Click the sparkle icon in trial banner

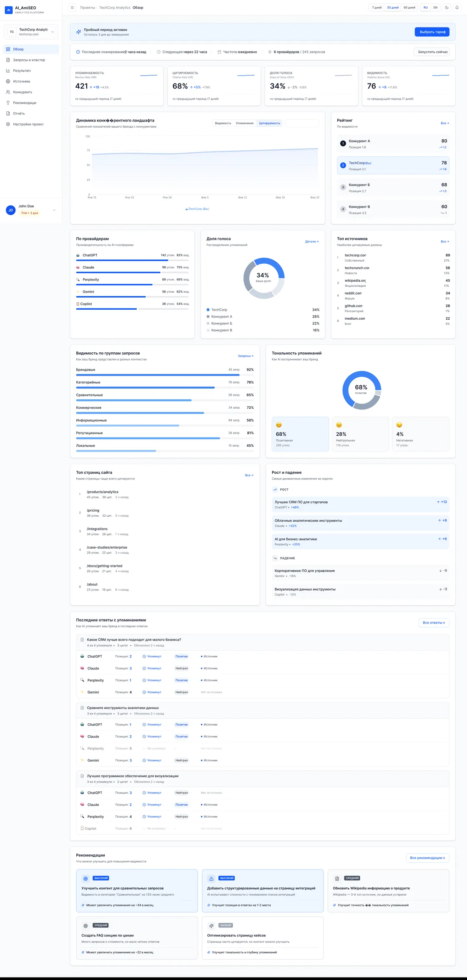(78, 32)
